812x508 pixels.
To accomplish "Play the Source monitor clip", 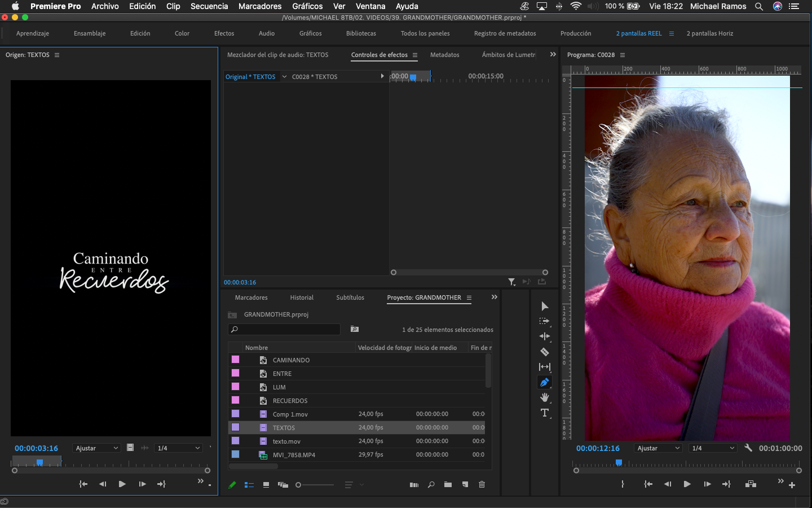I will [x=122, y=484].
